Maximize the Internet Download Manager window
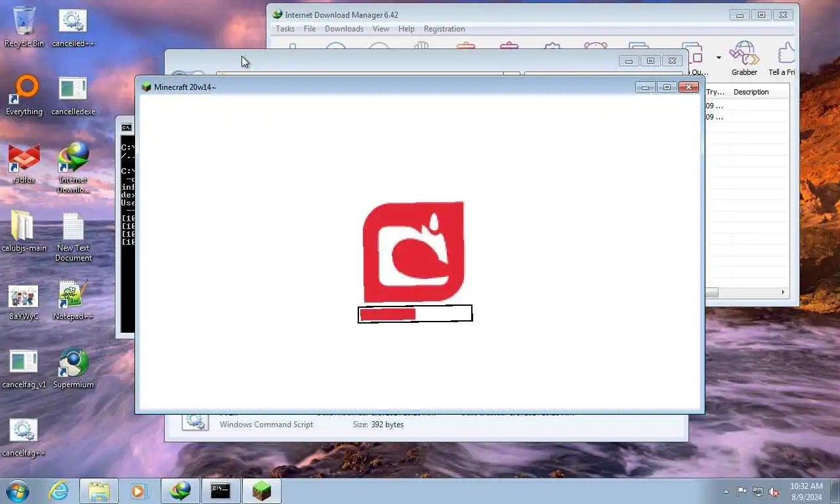Screen dimensions: 840x504 pos(761,14)
